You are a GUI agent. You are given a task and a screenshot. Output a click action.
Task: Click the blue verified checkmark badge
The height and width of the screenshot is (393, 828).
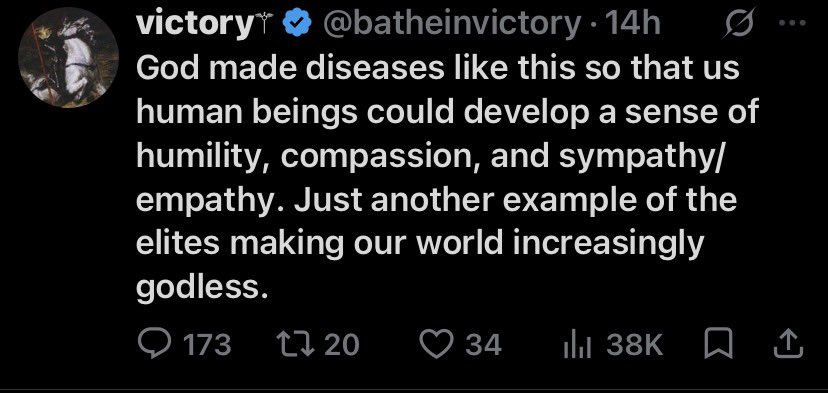click(x=296, y=24)
